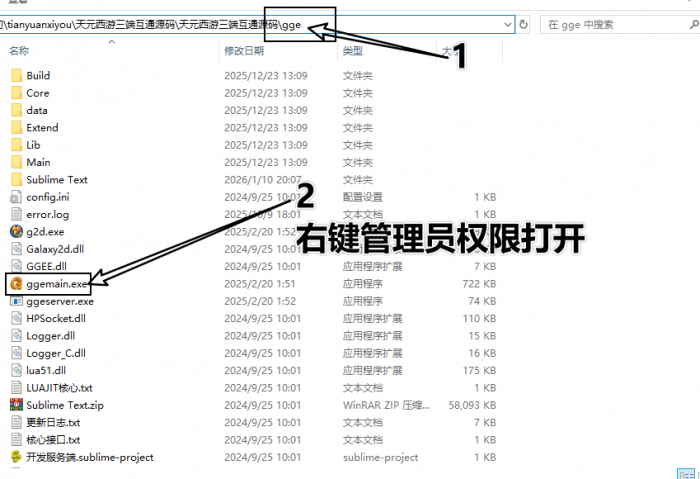Click the 更新日志.txt file icon
The width and height of the screenshot is (700, 479).
click(x=16, y=422)
